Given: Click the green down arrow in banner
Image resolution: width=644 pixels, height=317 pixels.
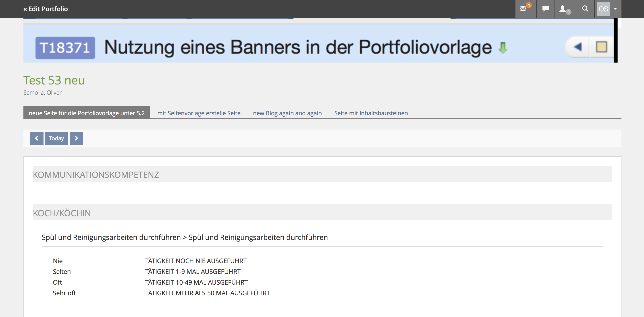Looking at the screenshot, I should [503, 48].
